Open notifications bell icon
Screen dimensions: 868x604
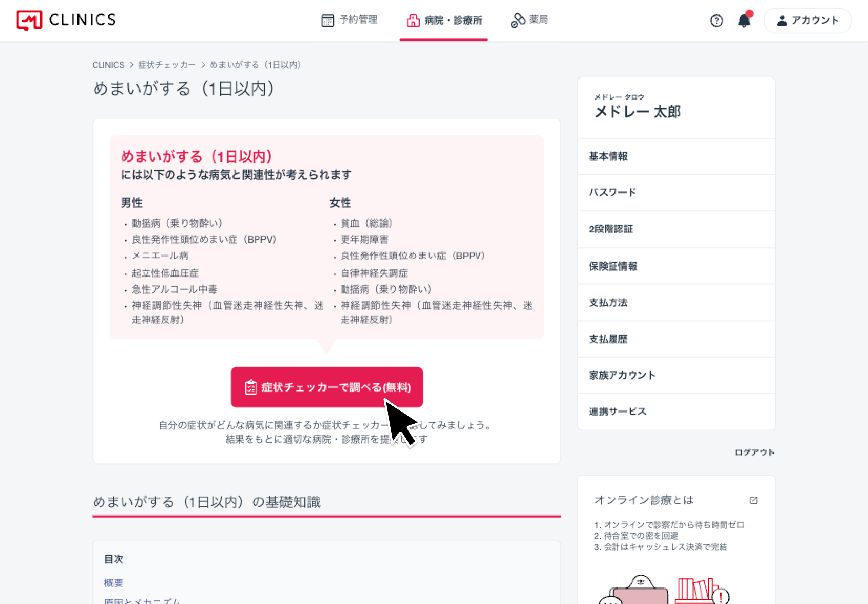point(745,20)
